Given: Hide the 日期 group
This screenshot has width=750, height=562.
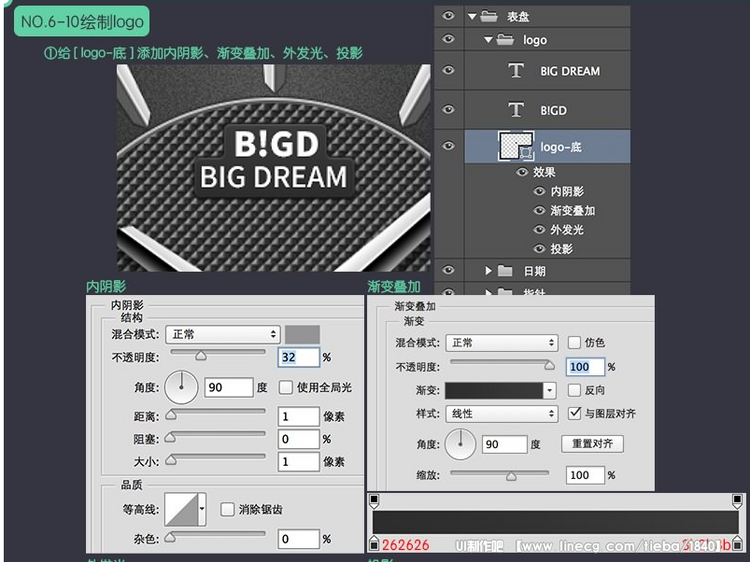Looking at the screenshot, I should 448,270.
